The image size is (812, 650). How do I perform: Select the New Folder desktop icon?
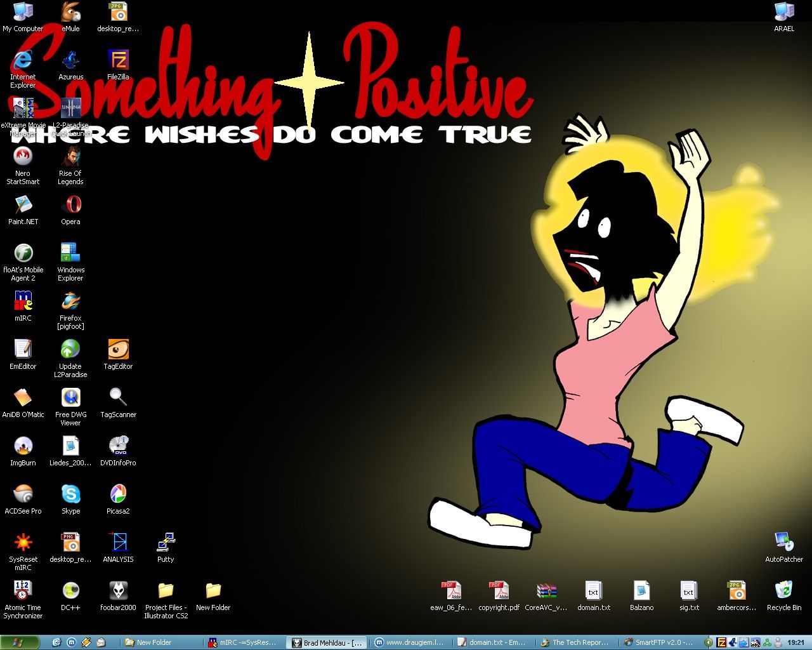point(213,595)
